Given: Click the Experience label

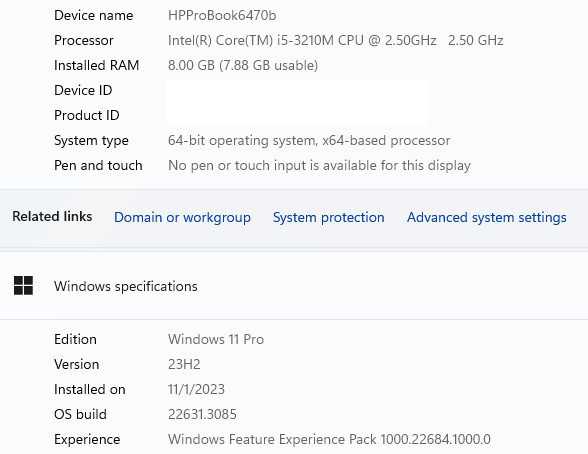Looking at the screenshot, I should pyautogui.click(x=87, y=440).
